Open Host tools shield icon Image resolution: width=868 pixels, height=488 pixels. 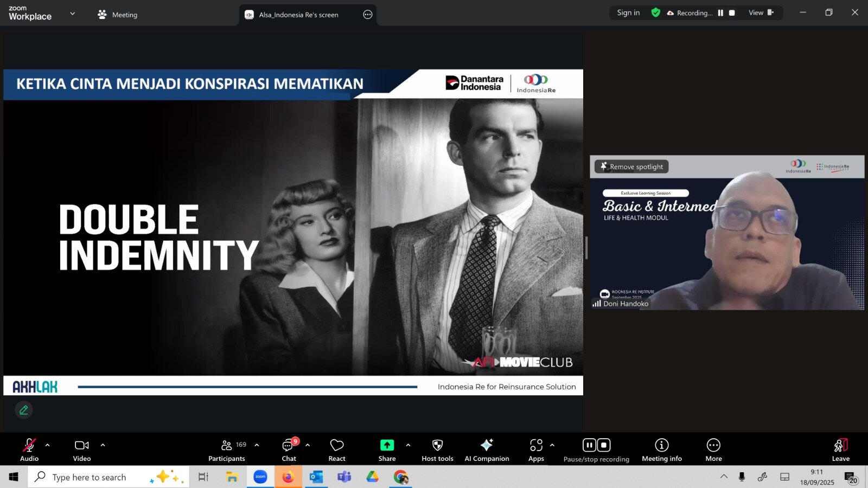437,450
